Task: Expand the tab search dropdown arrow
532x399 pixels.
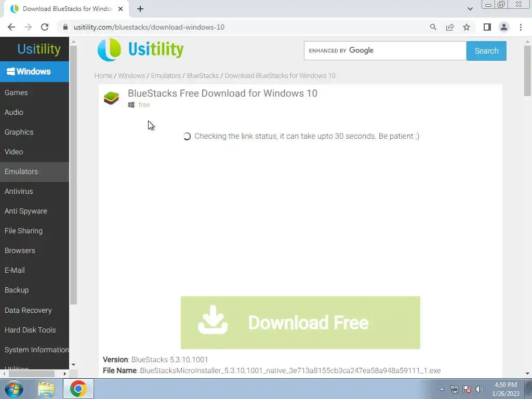Action: (470, 9)
